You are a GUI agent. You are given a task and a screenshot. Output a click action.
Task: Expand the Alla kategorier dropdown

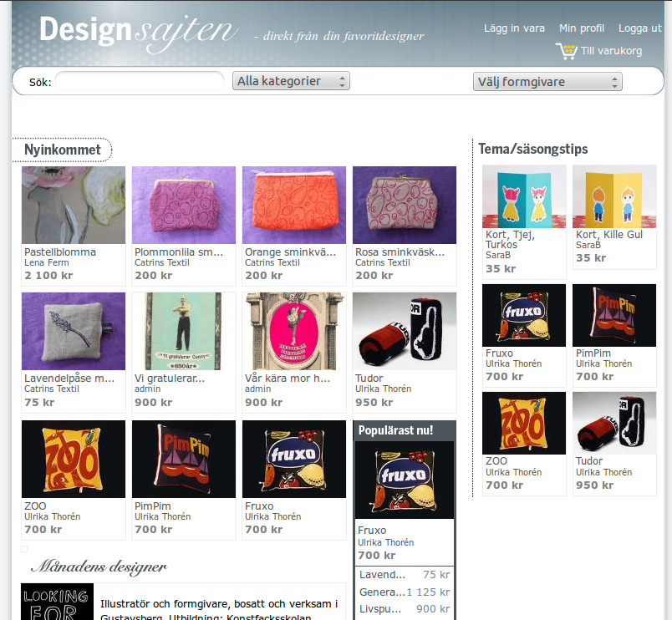point(291,81)
